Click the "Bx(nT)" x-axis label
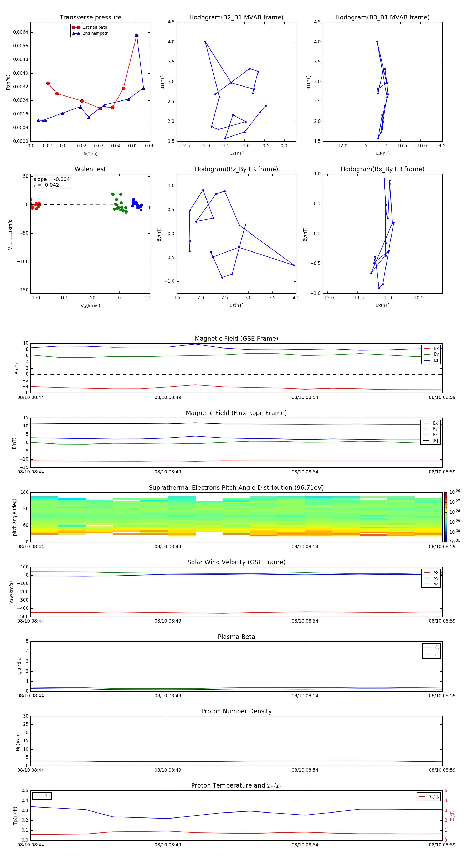This screenshot has width=473, height=868. click(x=382, y=305)
